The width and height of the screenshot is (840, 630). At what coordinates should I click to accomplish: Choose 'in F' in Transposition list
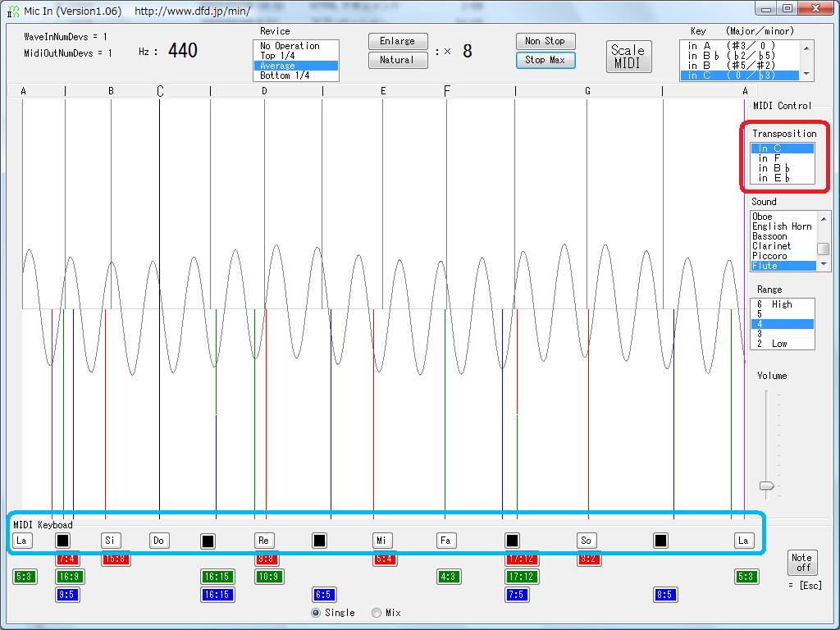[782, 158]
